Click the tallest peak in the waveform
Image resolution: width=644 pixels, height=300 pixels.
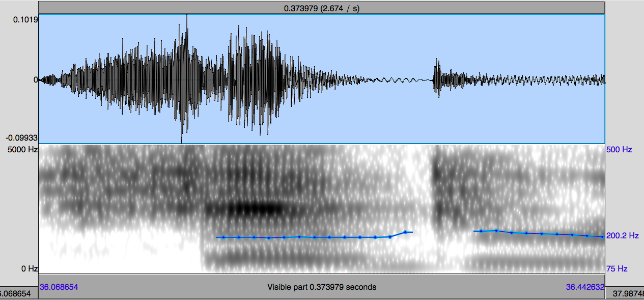click(x=187, y=23)
